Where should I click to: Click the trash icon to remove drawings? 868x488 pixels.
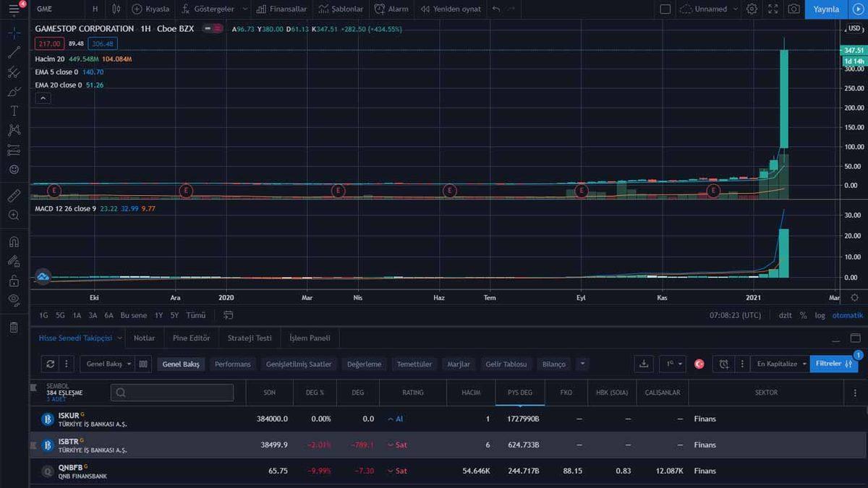click(14, 328)
